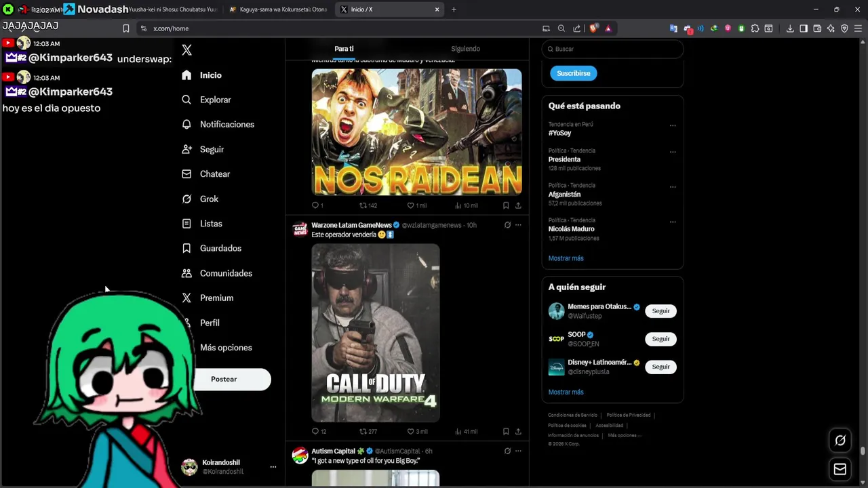Click the Suscribirse button
The image size is (868, 488).
[574, 73]
